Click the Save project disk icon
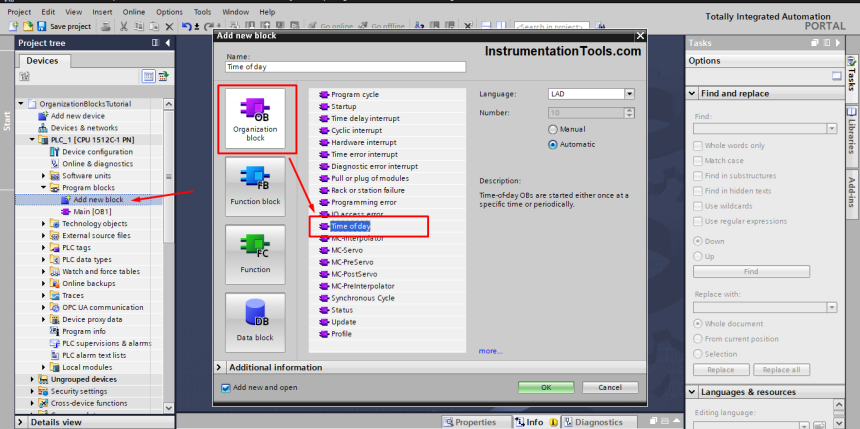 42,26
